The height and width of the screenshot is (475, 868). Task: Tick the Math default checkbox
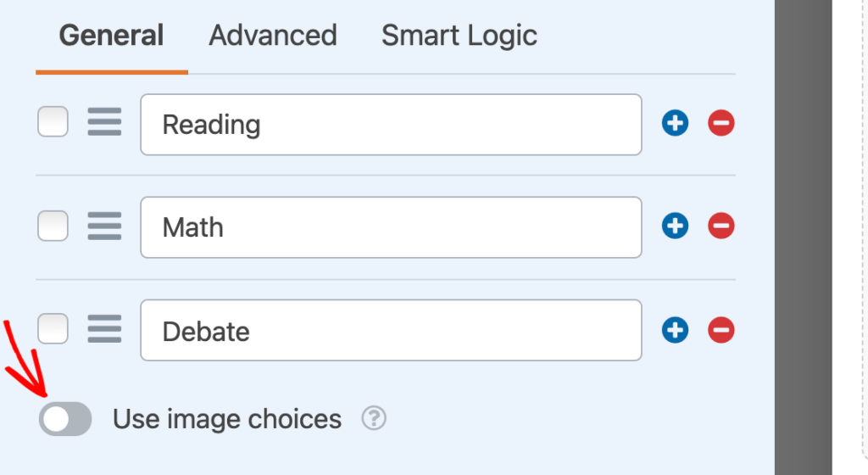(53, 226)
